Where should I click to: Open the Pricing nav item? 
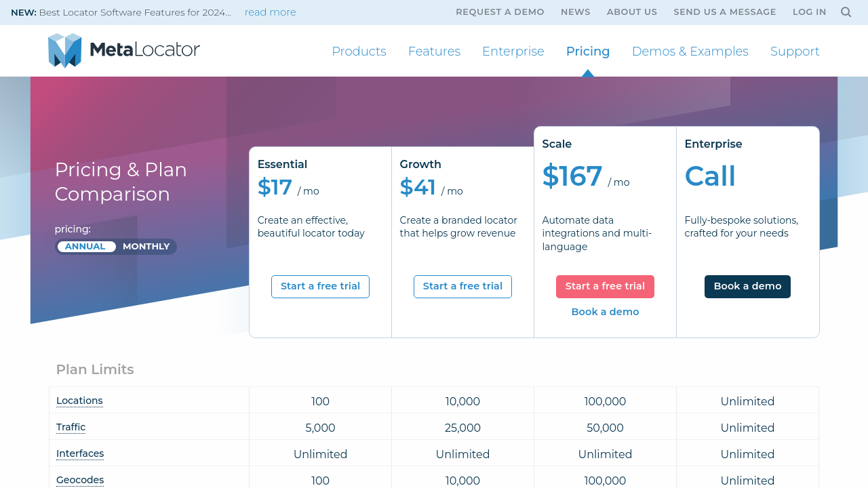click(x=587, y=52)
